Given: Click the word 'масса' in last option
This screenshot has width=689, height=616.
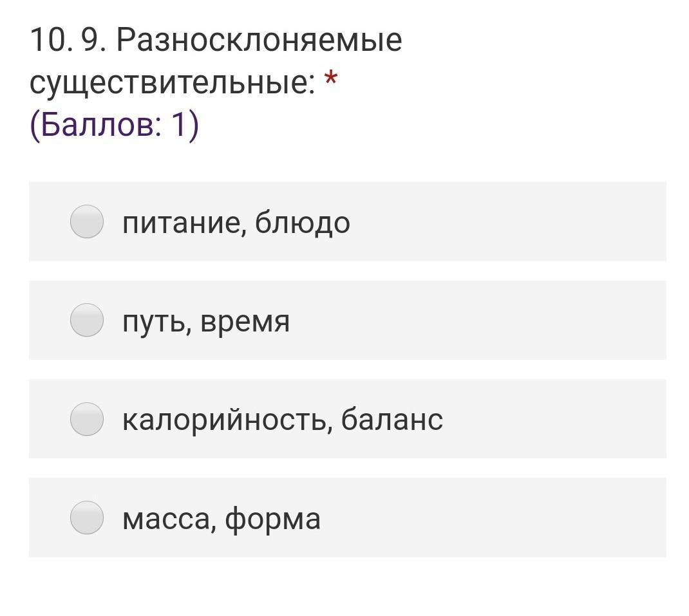Looking at the screenshot, I should click(x=165, y=519).
